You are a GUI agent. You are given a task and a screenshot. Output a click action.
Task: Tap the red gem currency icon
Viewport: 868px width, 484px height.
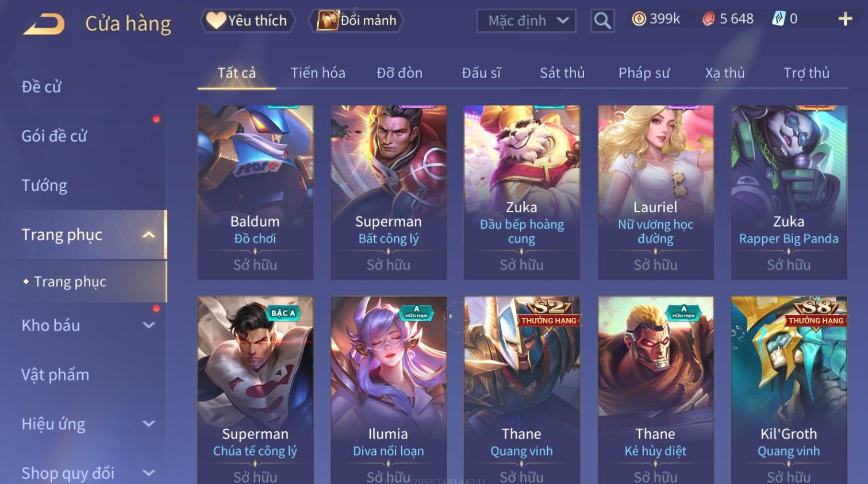pos(708,19)
